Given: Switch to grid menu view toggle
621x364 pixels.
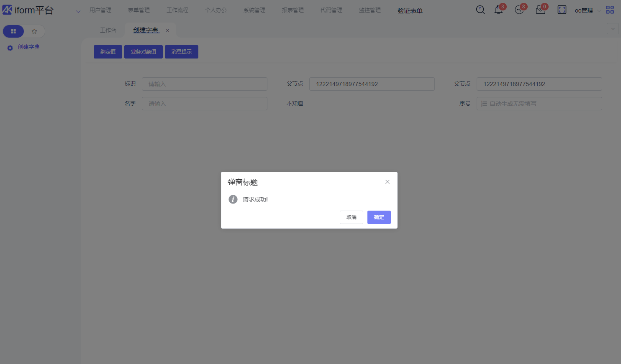Looking at the screenshot, I should (13, 31).
